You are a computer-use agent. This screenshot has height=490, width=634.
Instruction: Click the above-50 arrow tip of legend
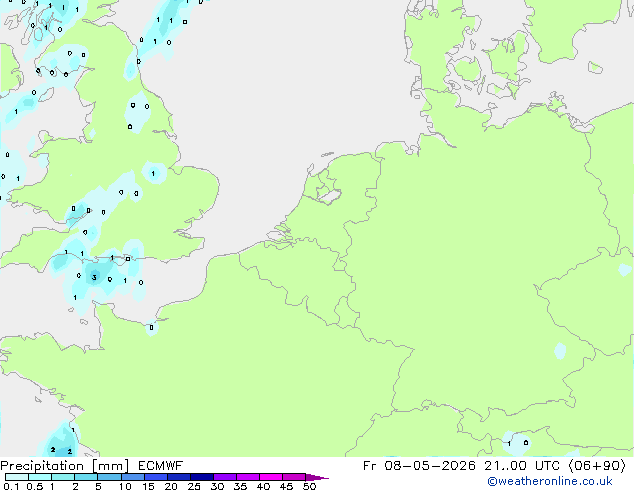(317, 477)
